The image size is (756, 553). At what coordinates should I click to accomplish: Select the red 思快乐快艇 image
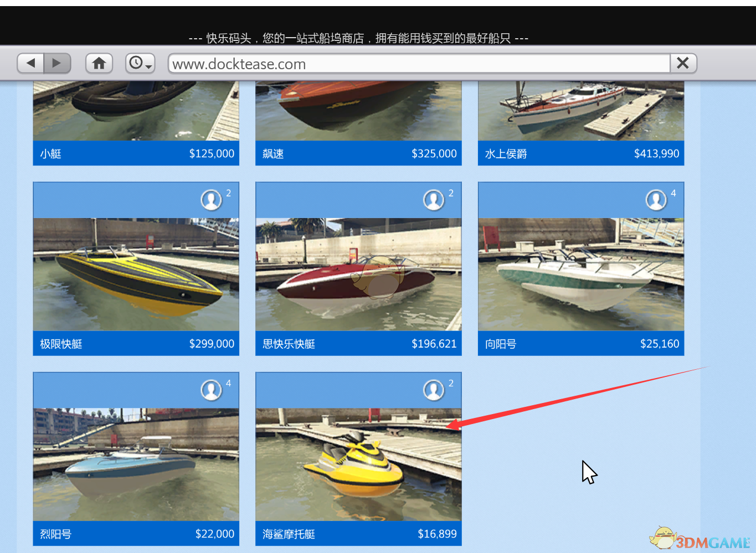click(x=358, y=275)
